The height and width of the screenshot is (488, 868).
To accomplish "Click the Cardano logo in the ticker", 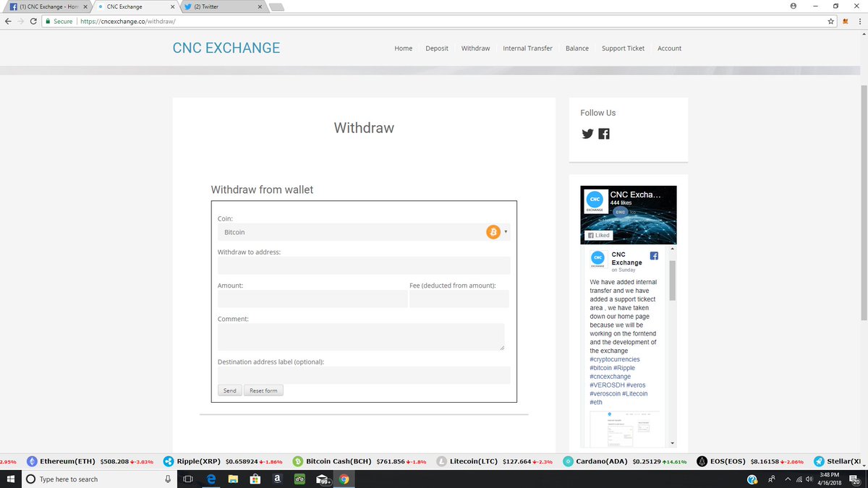I will coord(569,461).
